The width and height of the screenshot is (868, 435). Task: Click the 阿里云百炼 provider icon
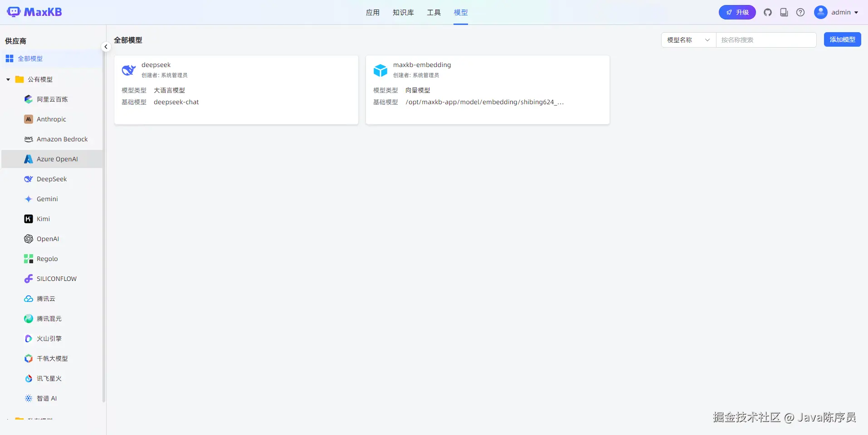(29, 99)
